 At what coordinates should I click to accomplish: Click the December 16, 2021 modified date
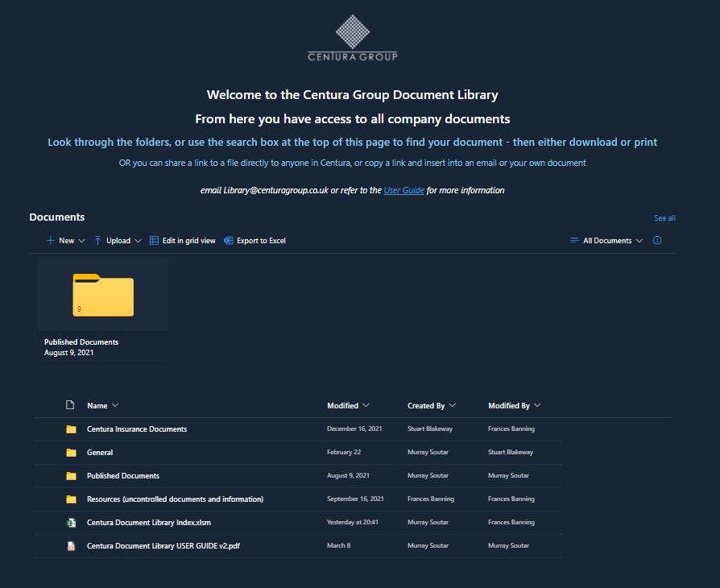pos(354,429)
